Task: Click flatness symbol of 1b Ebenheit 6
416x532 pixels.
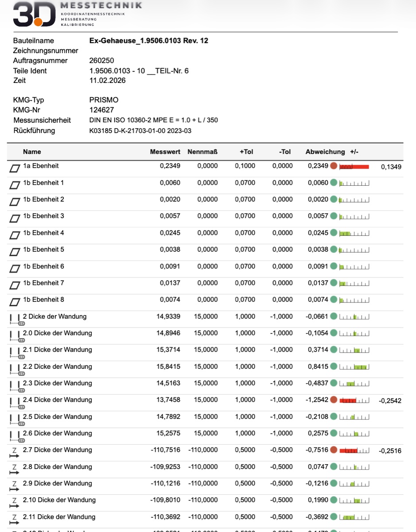Action: click(x=15, y=269)
